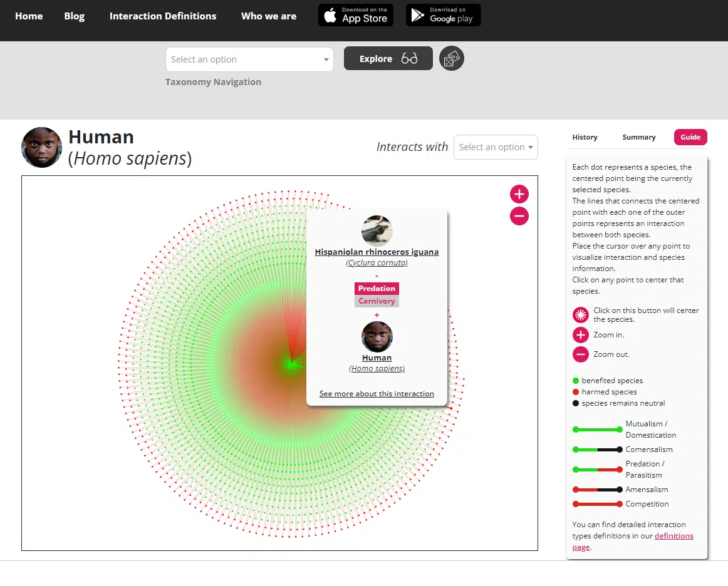
Task: Click the Human photo inside the popup
Action: [377, 337]
